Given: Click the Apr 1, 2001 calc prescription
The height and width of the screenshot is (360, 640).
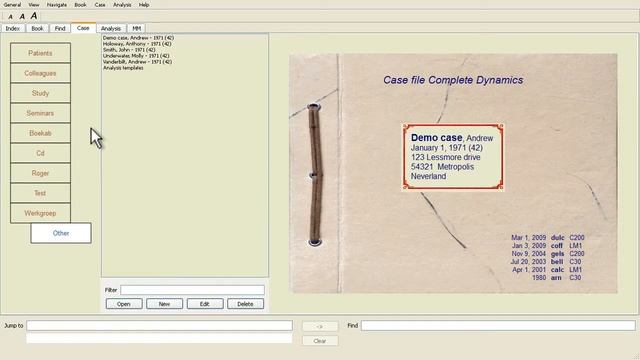Looking at the screenshot, I should coord(548,269).
